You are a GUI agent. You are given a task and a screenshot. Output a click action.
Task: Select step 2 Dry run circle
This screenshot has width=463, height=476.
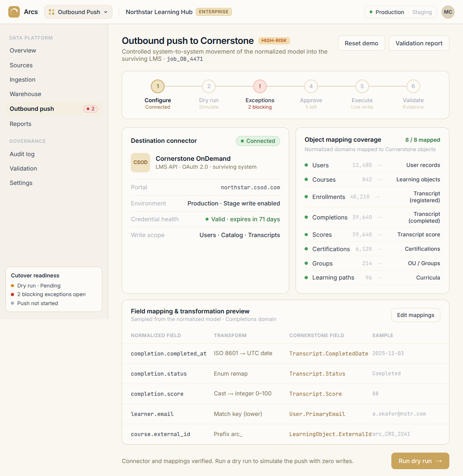(x=209, y=86)
